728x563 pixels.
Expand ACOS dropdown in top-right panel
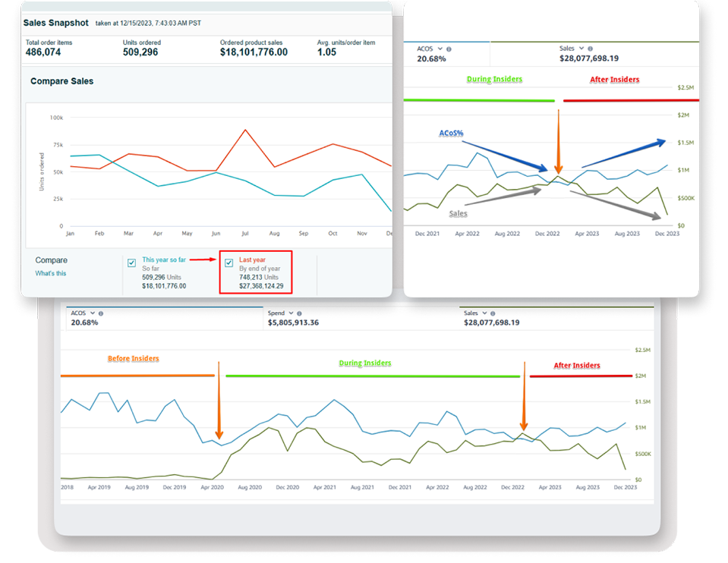pyautogui.click(x=440, y=49)
